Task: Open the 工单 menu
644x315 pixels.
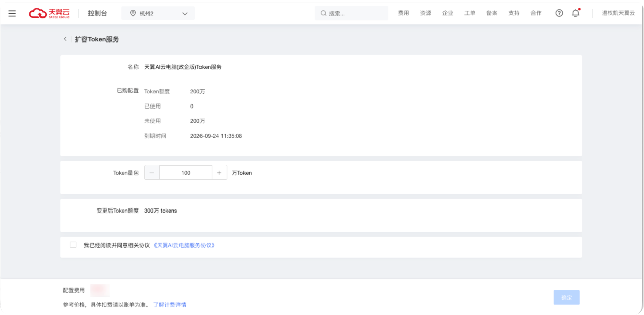Action: point(470,13)
